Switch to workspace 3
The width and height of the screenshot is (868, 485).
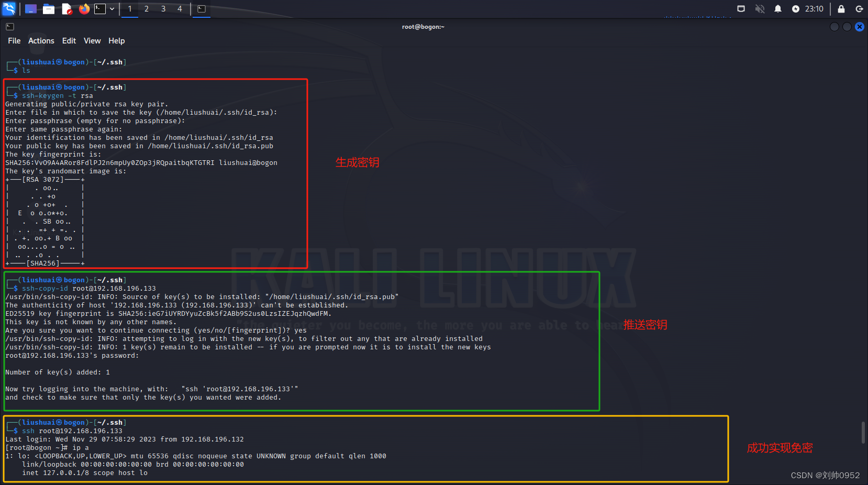coord(163,9)
